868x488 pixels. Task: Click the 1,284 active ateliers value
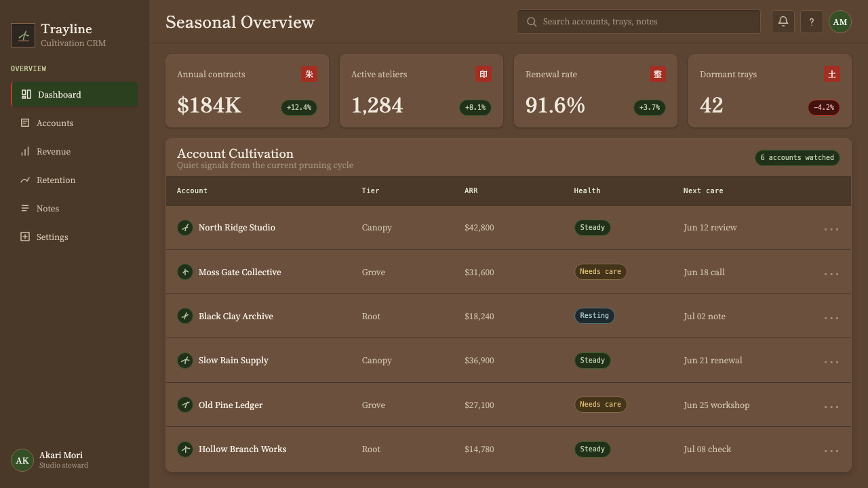pos(377,105)
